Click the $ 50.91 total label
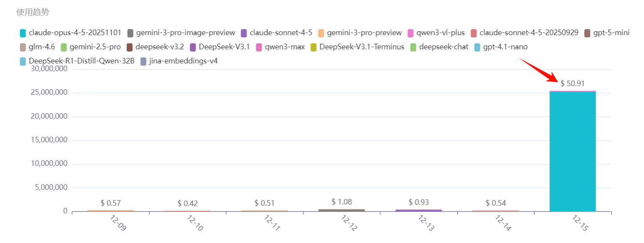The width and height of the screenshot is (644, 243). pos(572,84)
